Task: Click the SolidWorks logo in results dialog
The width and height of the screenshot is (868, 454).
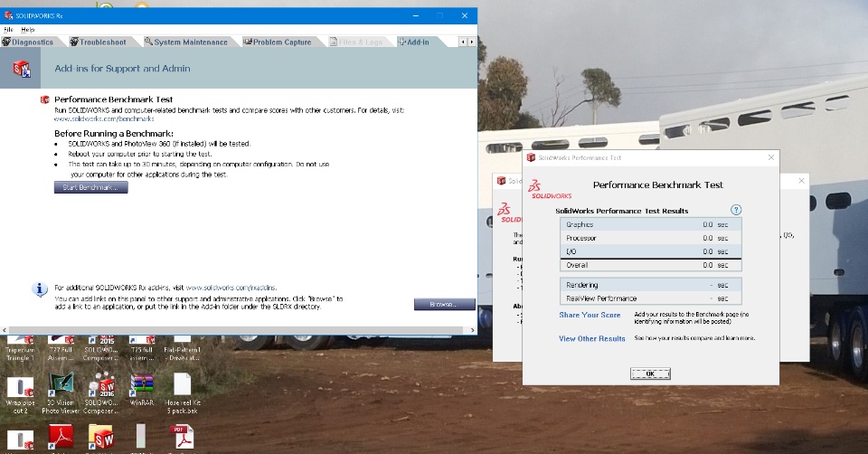Action: (551, 189)
